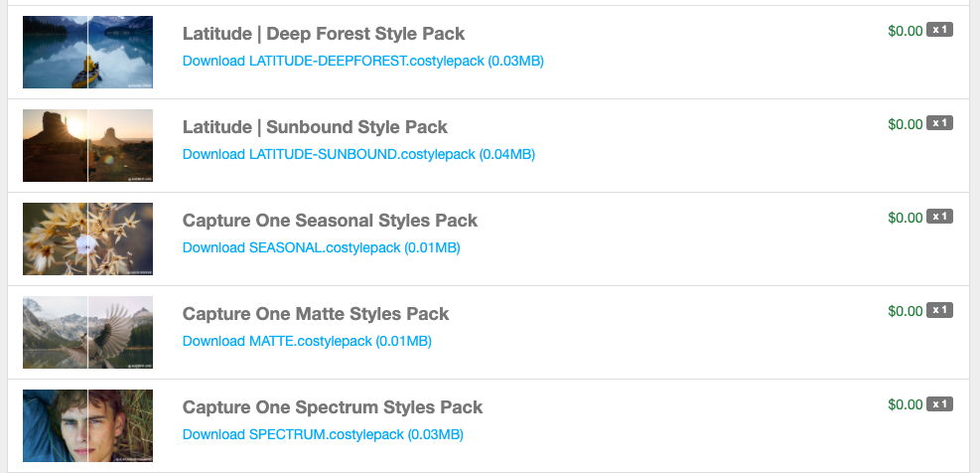Download LATITUDE-DEEPFOREST.costylepack file

coord(363,62)
